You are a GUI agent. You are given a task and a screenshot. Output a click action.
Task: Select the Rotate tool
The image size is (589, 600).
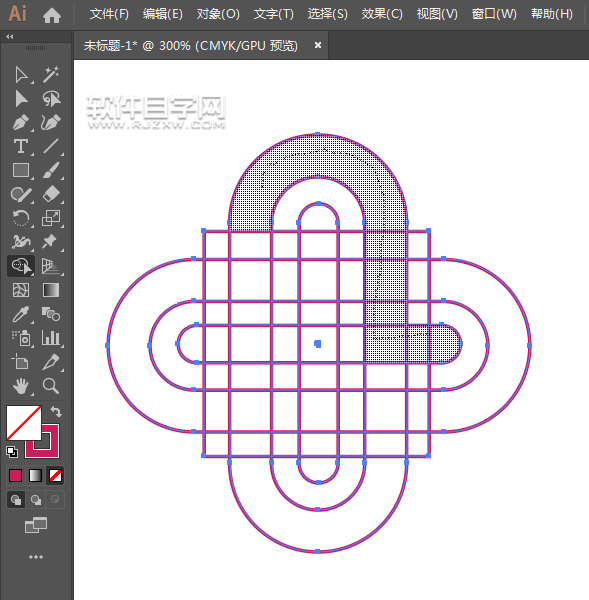pos(21,218)
